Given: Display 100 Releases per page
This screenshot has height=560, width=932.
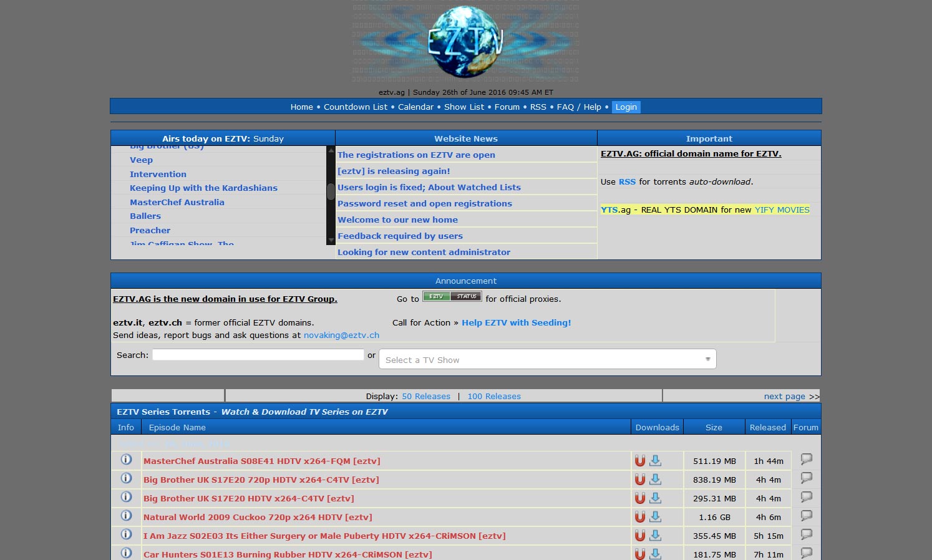Looking at the screenshot, I should tap(494, 397).
